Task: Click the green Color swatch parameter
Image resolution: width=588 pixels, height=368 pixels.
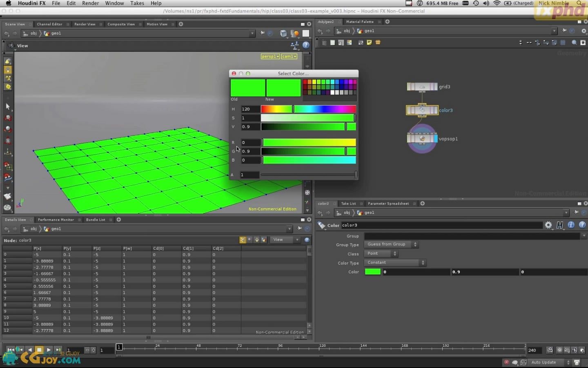Action: click(372, 272)
